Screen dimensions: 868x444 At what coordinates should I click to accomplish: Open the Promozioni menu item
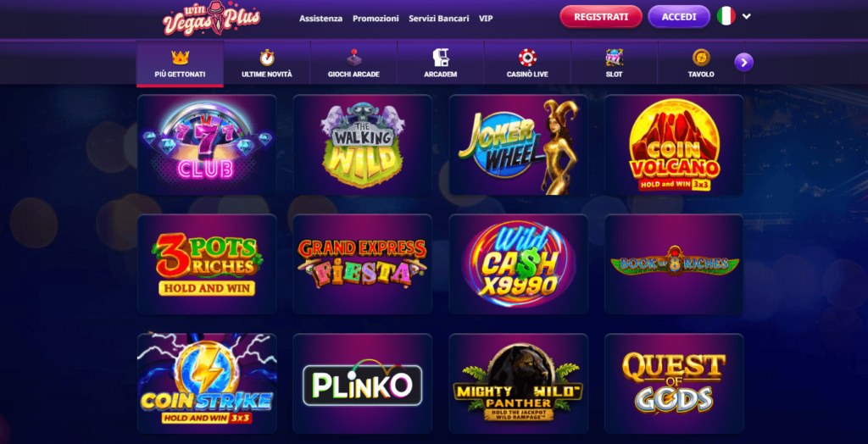376,19
